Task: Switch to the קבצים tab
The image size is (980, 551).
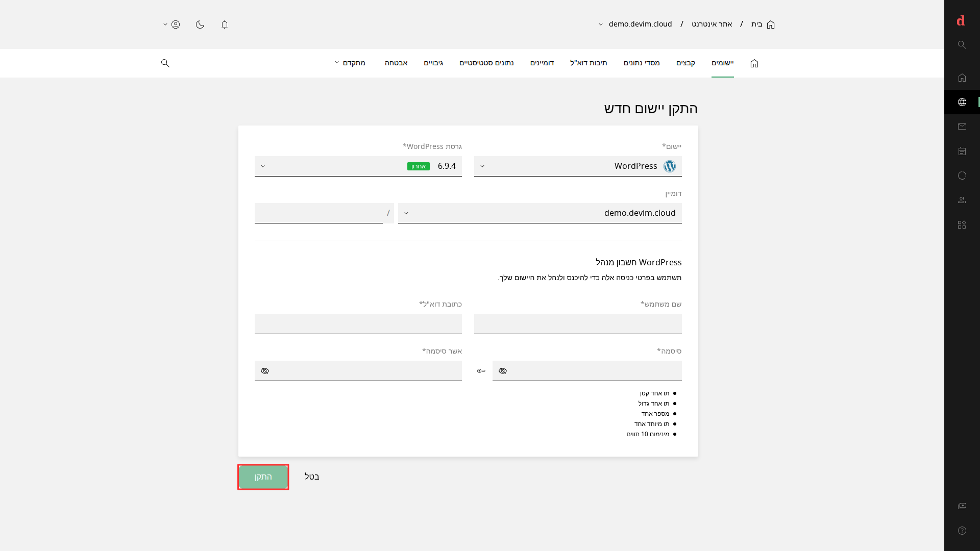Action: click(x=686, y=63)
